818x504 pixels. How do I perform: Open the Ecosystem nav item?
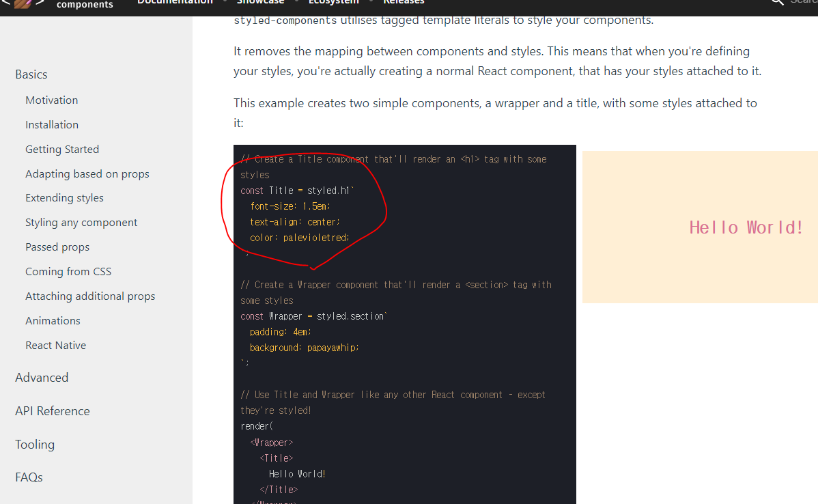point(334,2)
